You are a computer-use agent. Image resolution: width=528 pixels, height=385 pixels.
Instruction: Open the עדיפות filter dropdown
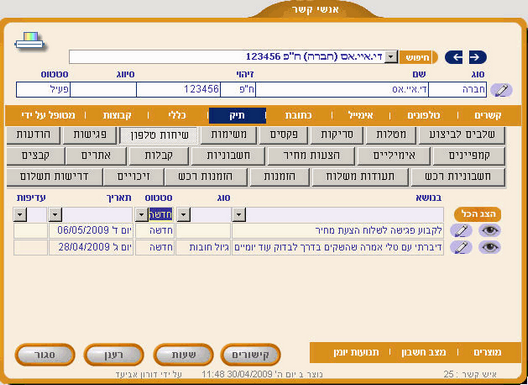click(20, 215)
